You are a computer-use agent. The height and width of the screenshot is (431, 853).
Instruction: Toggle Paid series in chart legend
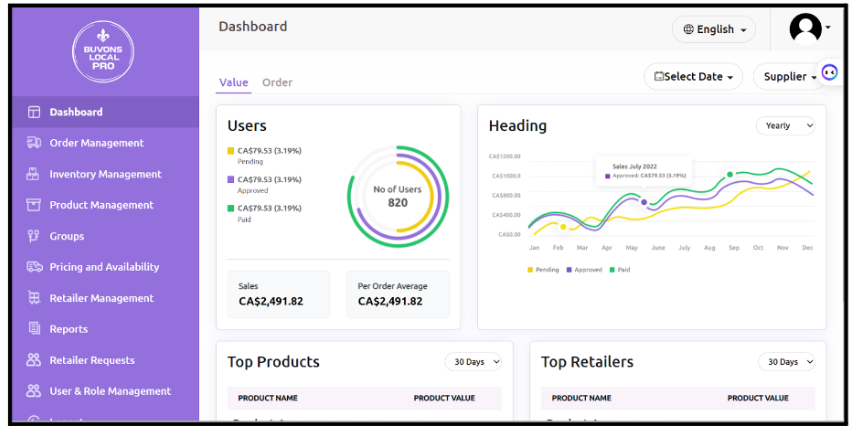coord(620,270)
